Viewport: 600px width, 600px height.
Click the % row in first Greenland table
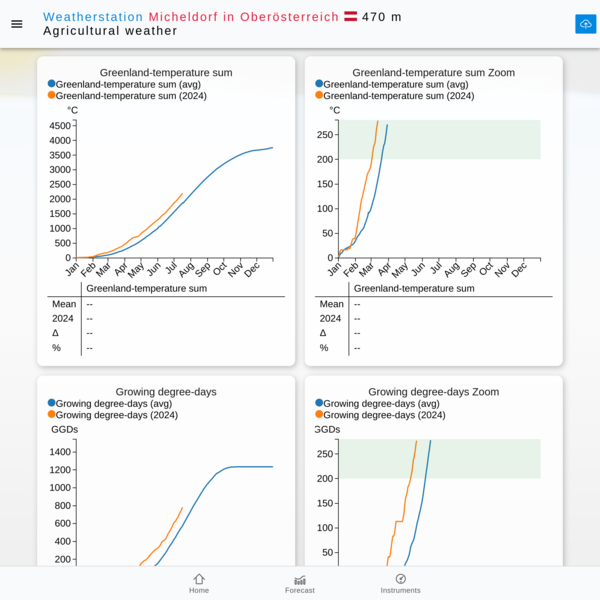coord(166,348)
